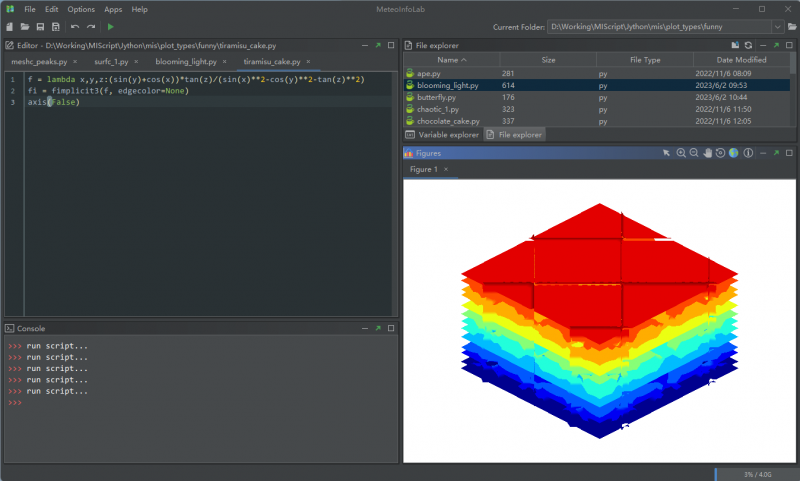Select the Zoom In tool in Figures
800x481 pixels.
coord(681,153)
